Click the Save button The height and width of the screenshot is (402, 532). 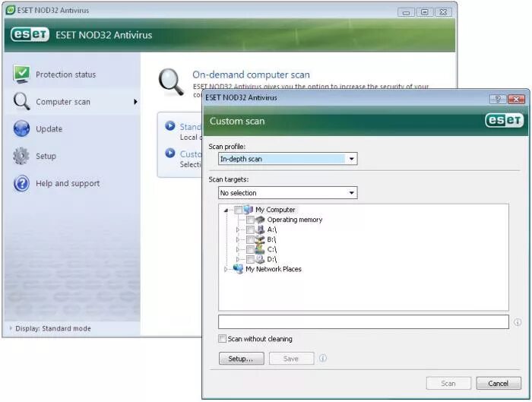[291, 358]
